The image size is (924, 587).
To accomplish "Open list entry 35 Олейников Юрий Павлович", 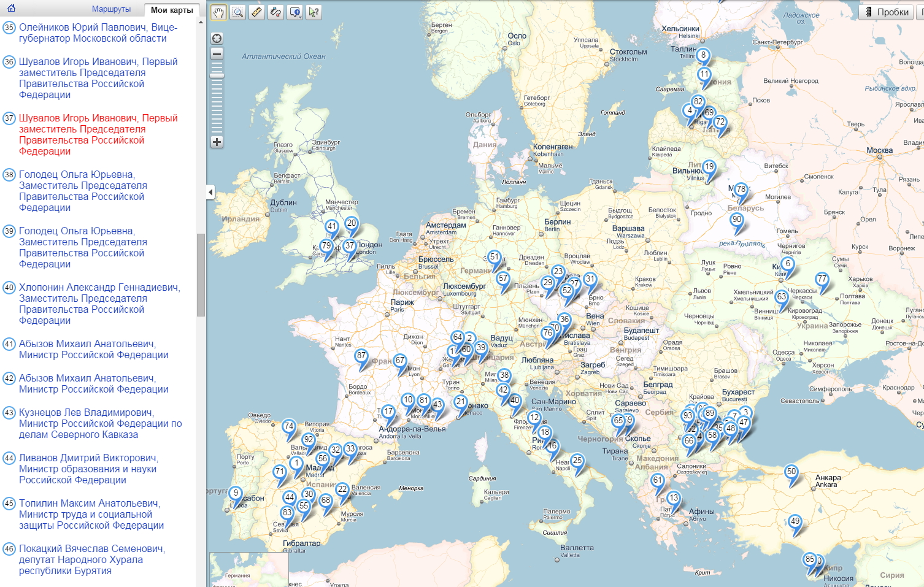I will [98, 33].
